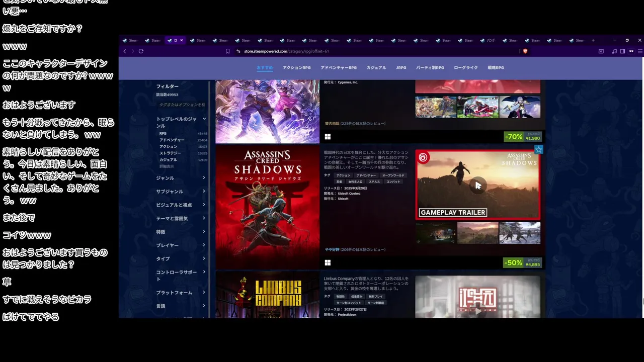Image resolution: width=644 pixels, height=362 pixels.
Task: Click the 賛否両論 review summary text
Action: [x=332, y=124]
